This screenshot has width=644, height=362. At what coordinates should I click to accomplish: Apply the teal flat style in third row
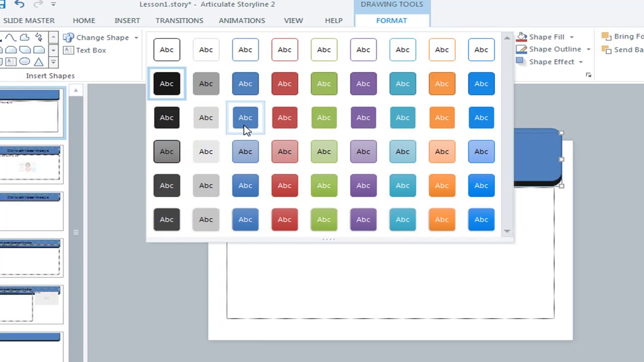point(403,118)
